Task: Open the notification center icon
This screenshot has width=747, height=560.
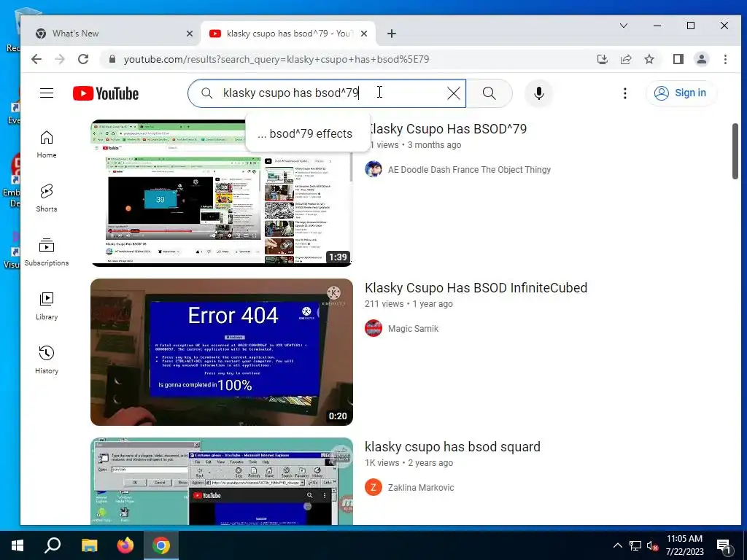Action: click(x=724, y=545)
